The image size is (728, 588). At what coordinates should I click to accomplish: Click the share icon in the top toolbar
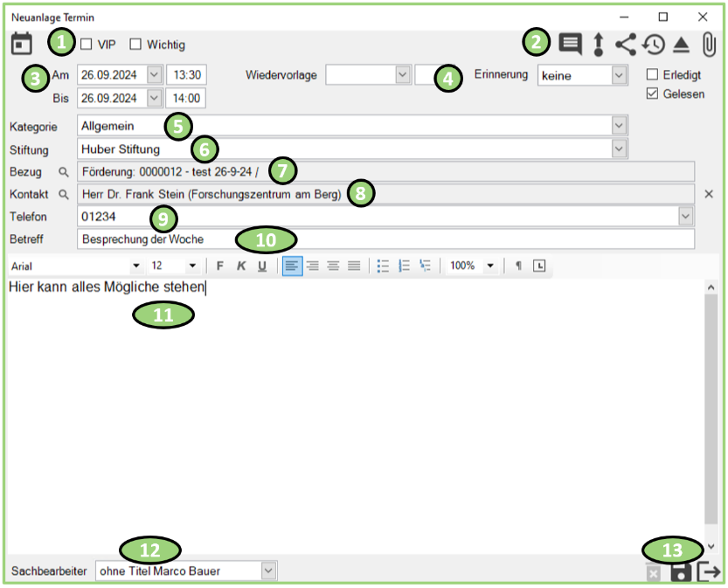tap(625, 44)
